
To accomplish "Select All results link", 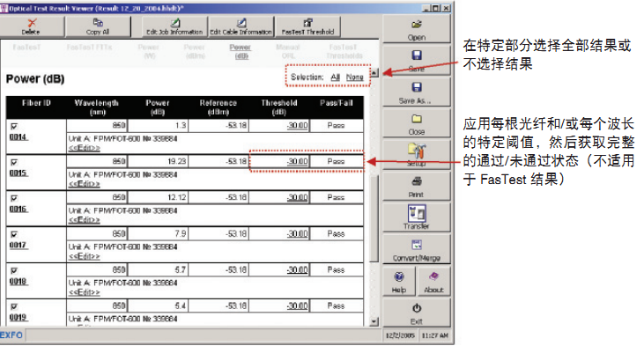I will coord(336,77).
